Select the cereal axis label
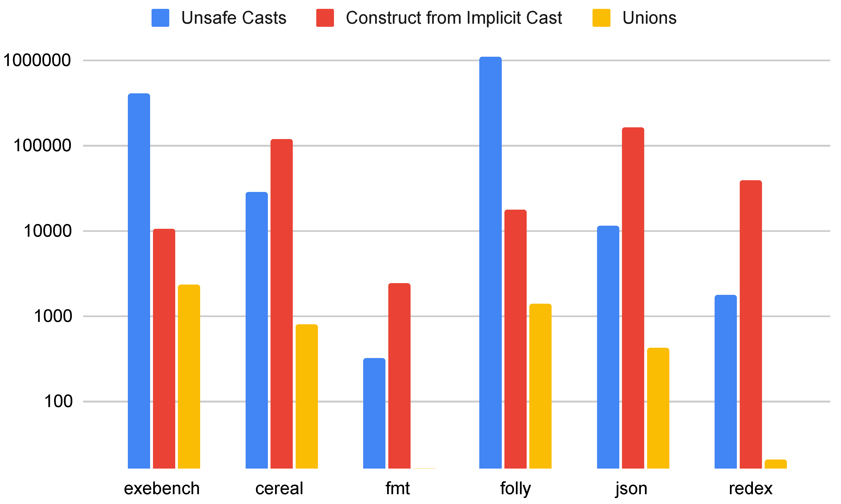841x504 pixels. (x=279, y=488)
